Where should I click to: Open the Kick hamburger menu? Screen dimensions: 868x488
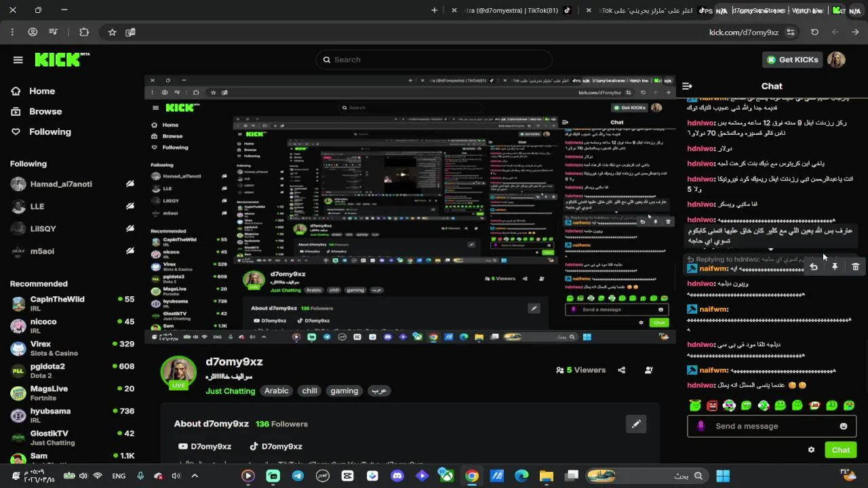click(18, 60)
